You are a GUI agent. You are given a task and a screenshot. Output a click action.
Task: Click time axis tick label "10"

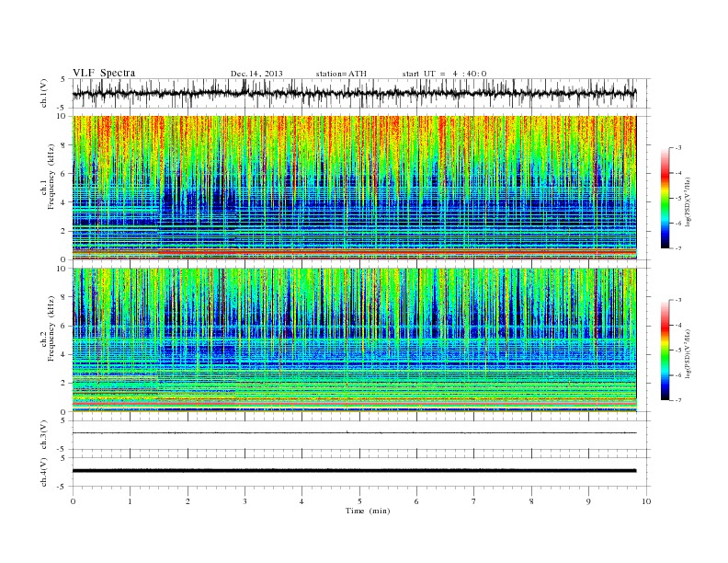pos(646,501)
